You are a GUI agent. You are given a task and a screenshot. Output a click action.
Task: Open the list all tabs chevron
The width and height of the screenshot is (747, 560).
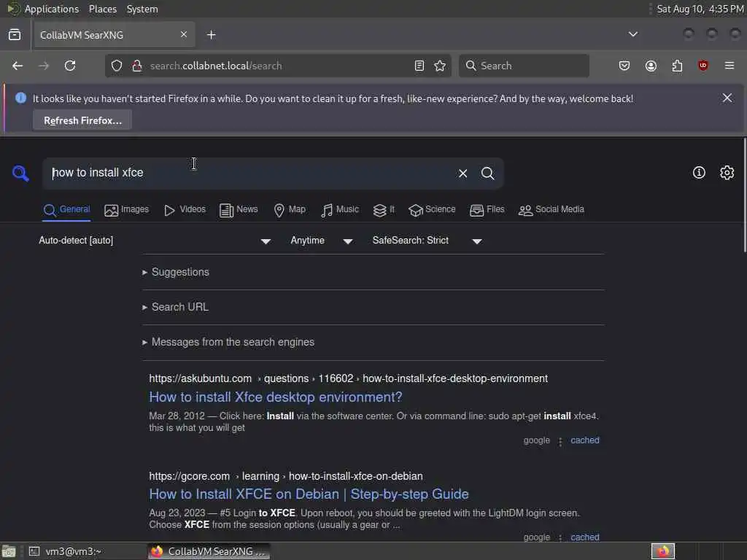[632, 34]
